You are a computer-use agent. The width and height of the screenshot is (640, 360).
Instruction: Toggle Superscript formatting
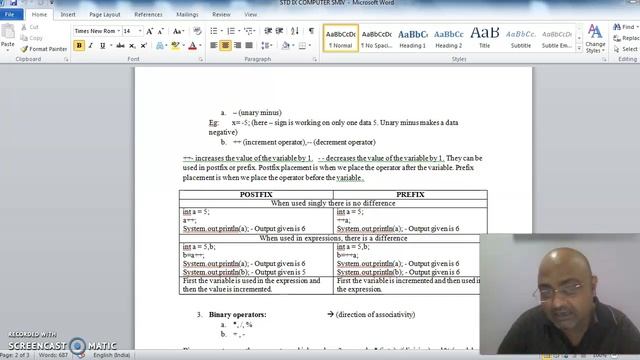click(x=144, y=45)
